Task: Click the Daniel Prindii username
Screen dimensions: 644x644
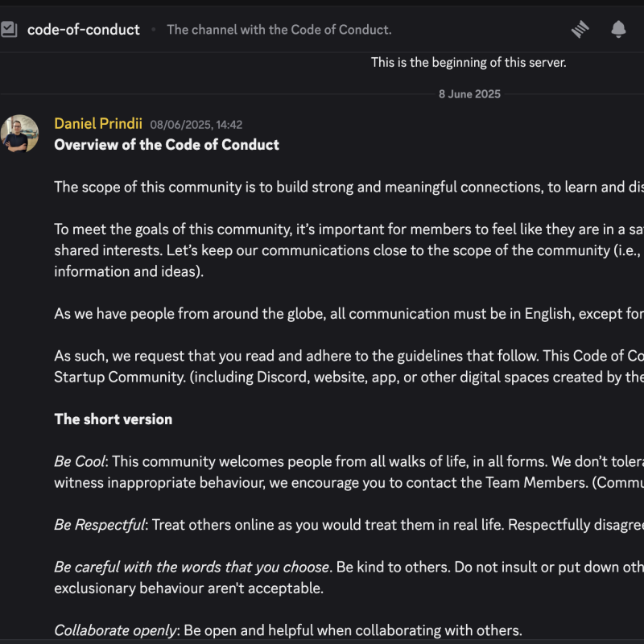Action: [x=98, y=124]
